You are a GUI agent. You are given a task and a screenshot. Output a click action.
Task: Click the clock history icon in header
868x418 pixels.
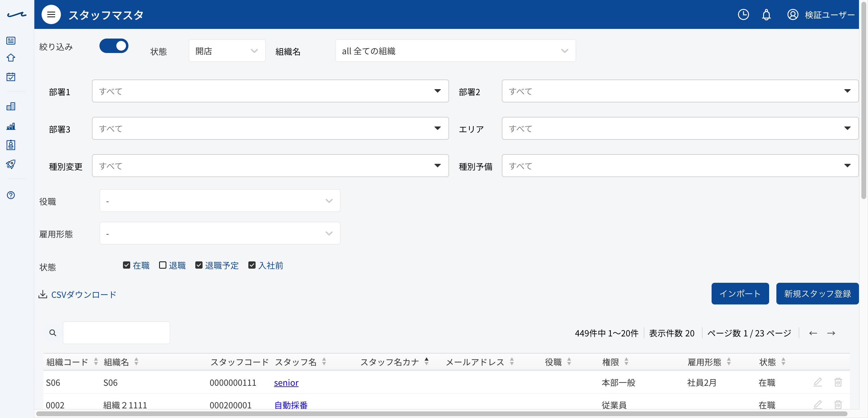(743, 14)
